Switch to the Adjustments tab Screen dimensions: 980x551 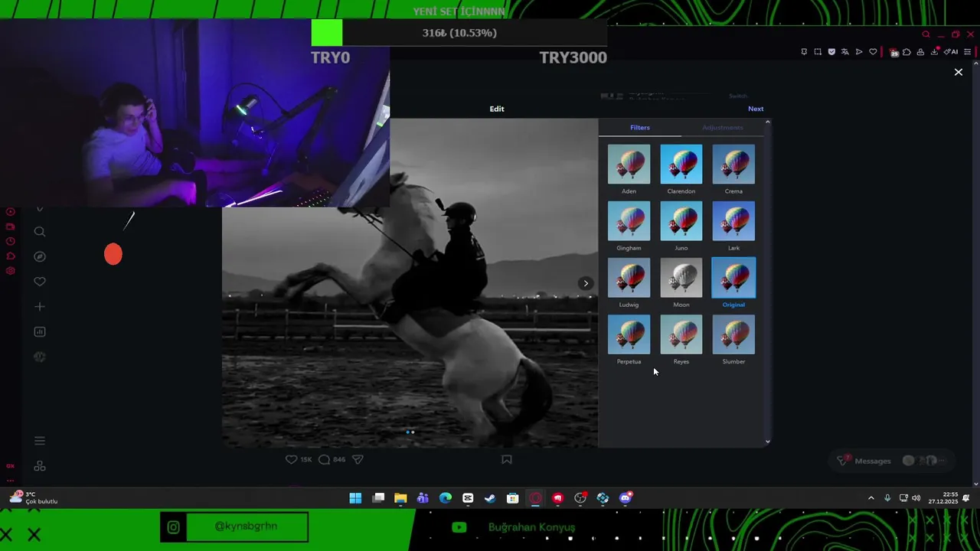(x=722, y=128)
